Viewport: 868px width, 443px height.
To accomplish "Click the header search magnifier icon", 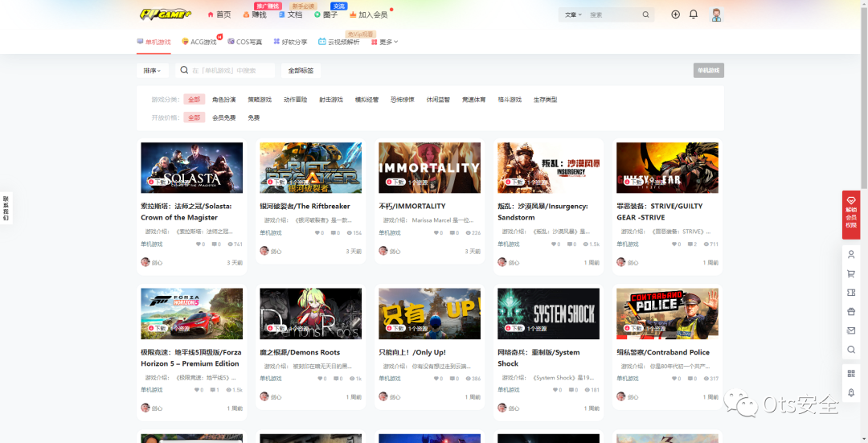I will [x=645, y=15].
